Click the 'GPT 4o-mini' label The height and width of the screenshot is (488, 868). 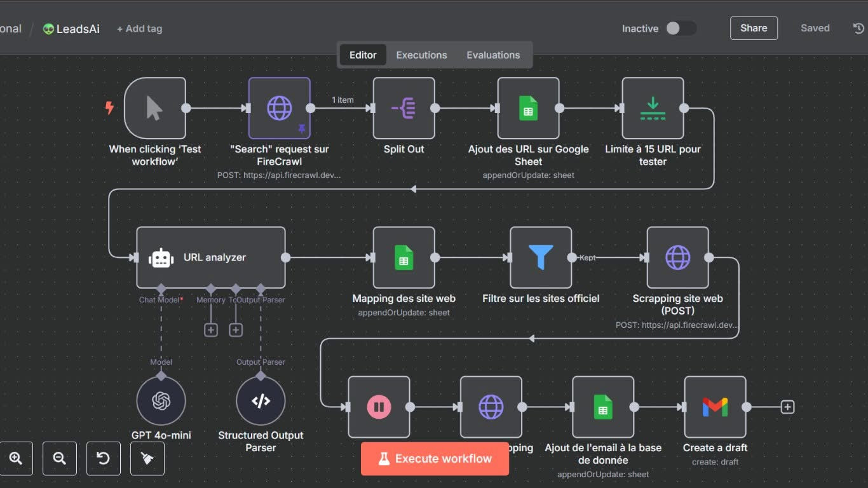click(161, 435)
